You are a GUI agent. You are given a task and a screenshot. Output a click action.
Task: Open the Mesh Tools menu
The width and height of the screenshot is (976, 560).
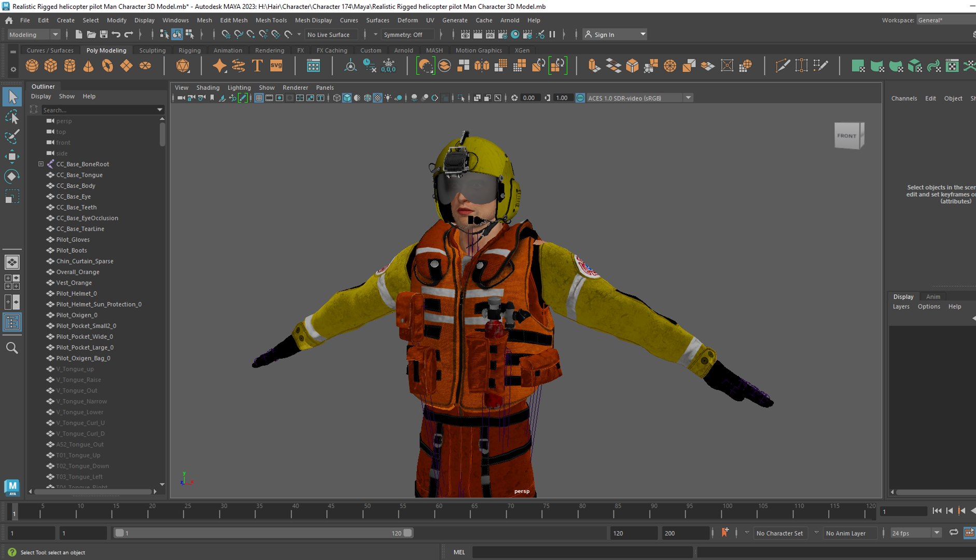coord(271,20)
